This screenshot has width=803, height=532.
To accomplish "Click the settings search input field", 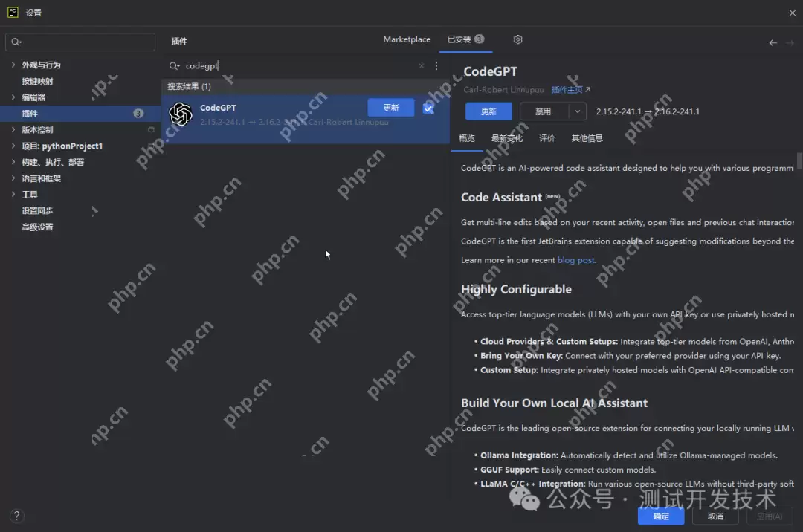I will (x=80, y=42).
